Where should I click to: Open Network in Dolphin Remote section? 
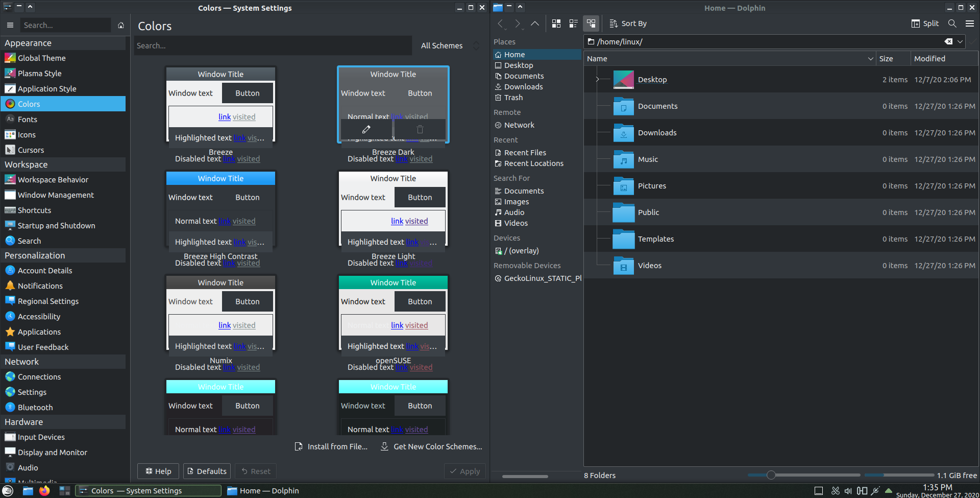536,125
